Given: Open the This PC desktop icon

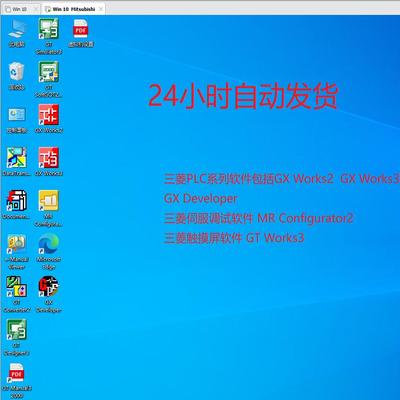Looking at the screenshot, I should pos(16,33).
